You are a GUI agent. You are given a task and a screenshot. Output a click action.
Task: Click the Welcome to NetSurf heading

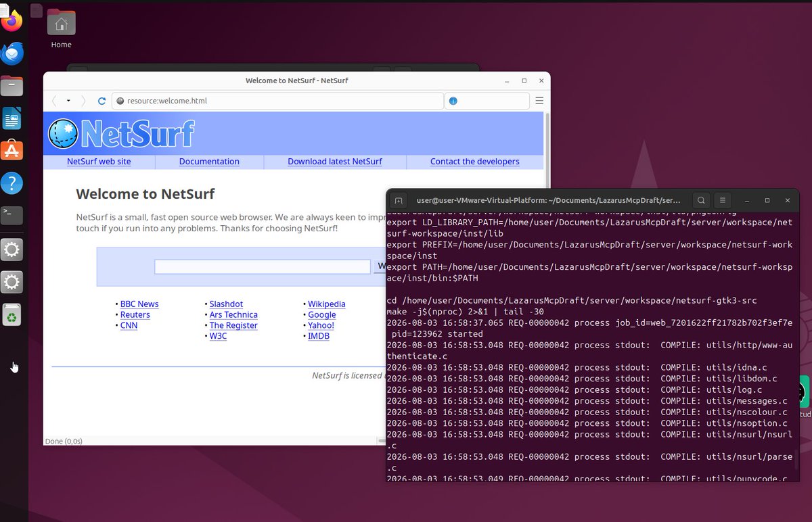(145, 194)
